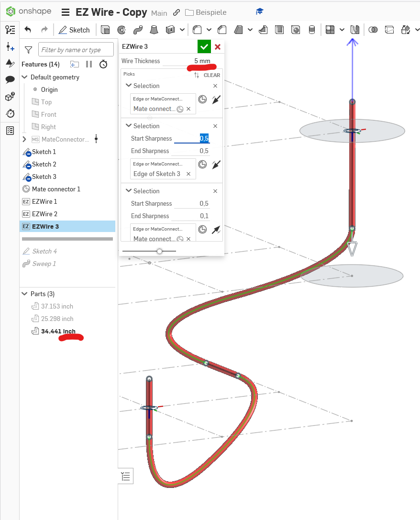This screenshot has height=520, width=420.
Task: Click mate connector icon beside Edge of Sketch 3
Action: click(x=202, y=165)
